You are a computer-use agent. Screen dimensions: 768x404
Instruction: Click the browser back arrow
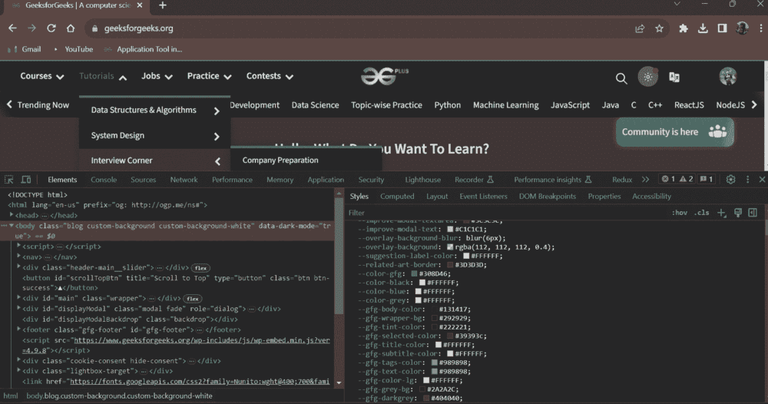(x=13, y=28)
